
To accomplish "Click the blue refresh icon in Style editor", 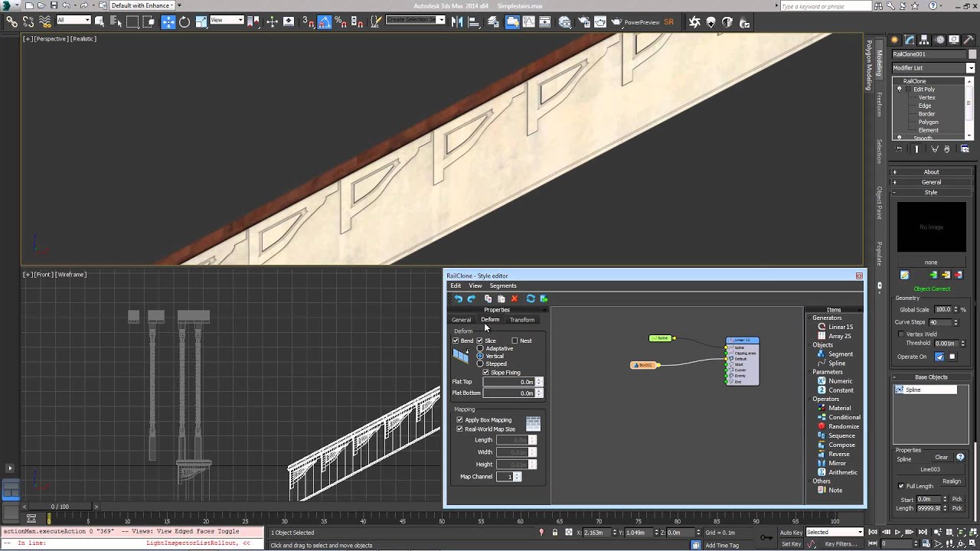I will click(x=530, y=299).
